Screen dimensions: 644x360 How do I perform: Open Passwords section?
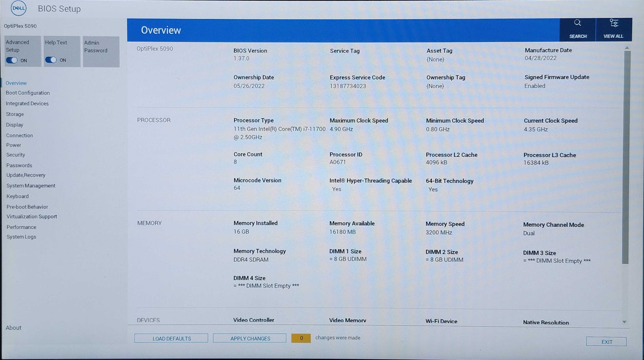click(x=19, y=166)
